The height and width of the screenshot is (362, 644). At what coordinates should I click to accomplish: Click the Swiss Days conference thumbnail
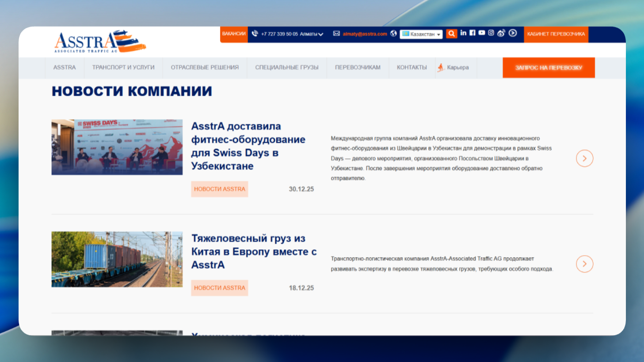(117, 147)
